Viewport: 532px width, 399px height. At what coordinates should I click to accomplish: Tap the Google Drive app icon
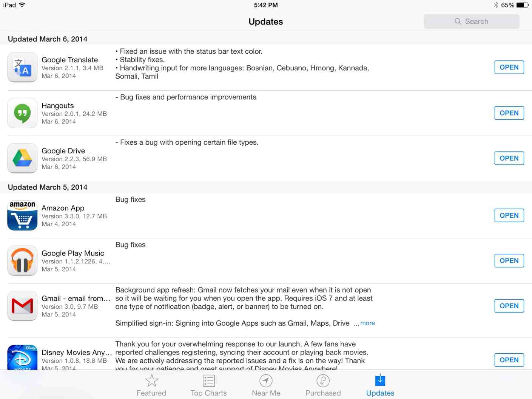coord(22,158)
